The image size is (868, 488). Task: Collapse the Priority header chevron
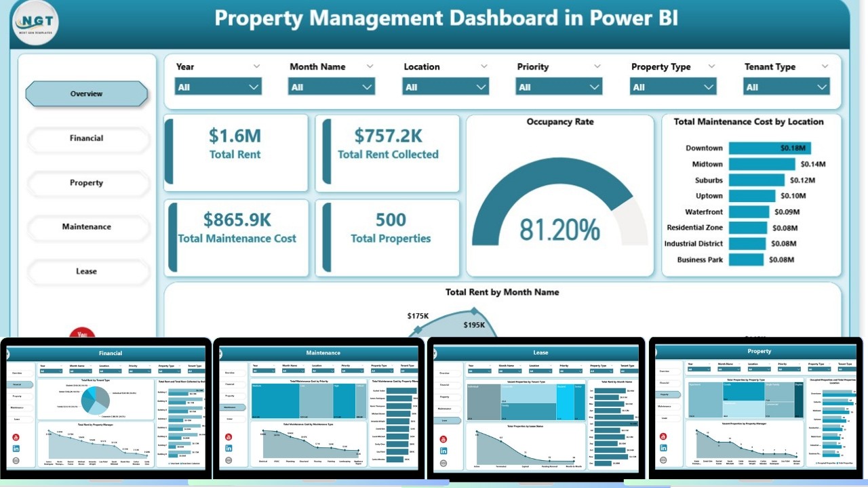[597, 66]
